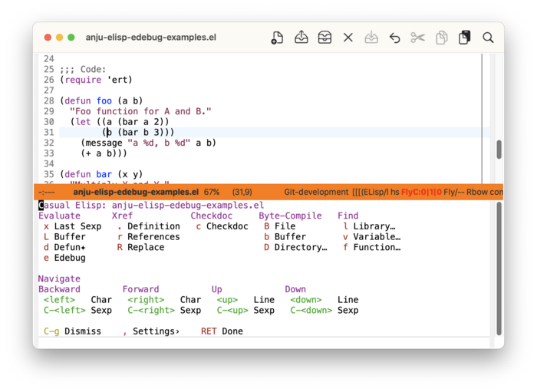Viewport: 537px width, 392px height.
Task: Click C-g Dismiss
Action: point(73,331)
